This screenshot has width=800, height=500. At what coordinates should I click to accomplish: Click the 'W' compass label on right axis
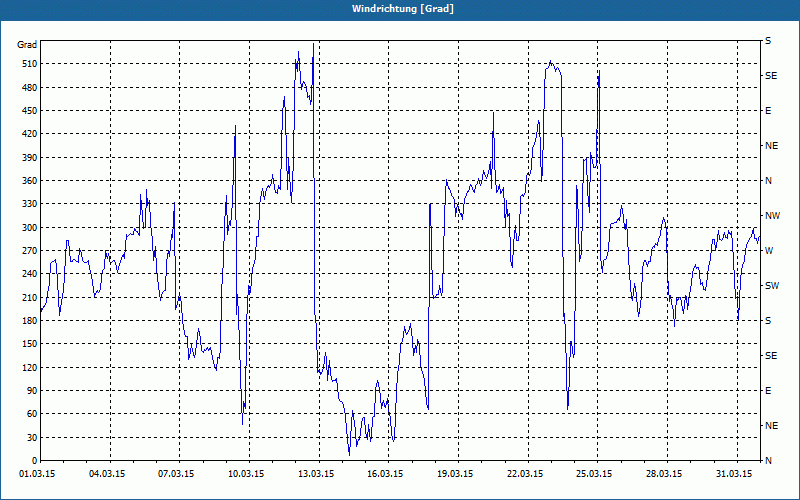tap(769, 251)
